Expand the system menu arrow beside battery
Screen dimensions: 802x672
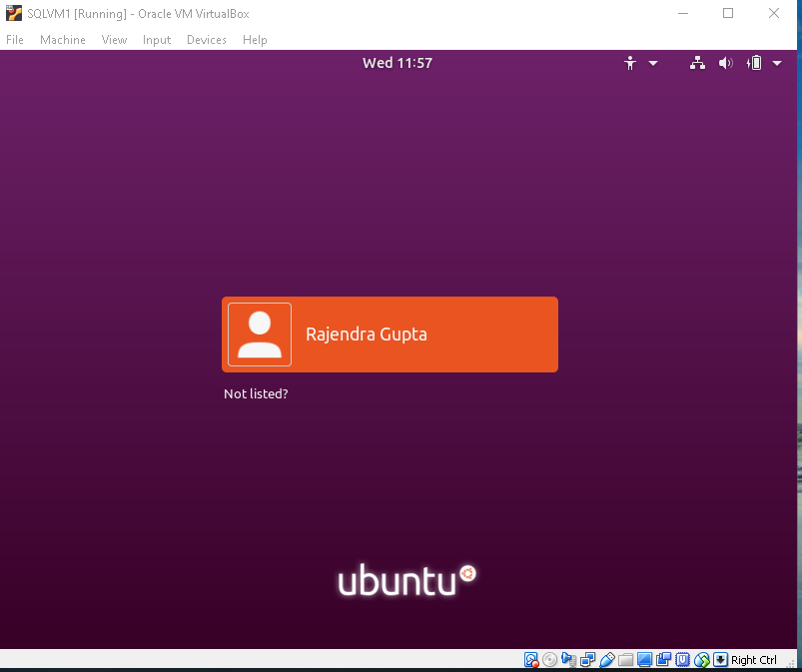(x=778, y=63)
